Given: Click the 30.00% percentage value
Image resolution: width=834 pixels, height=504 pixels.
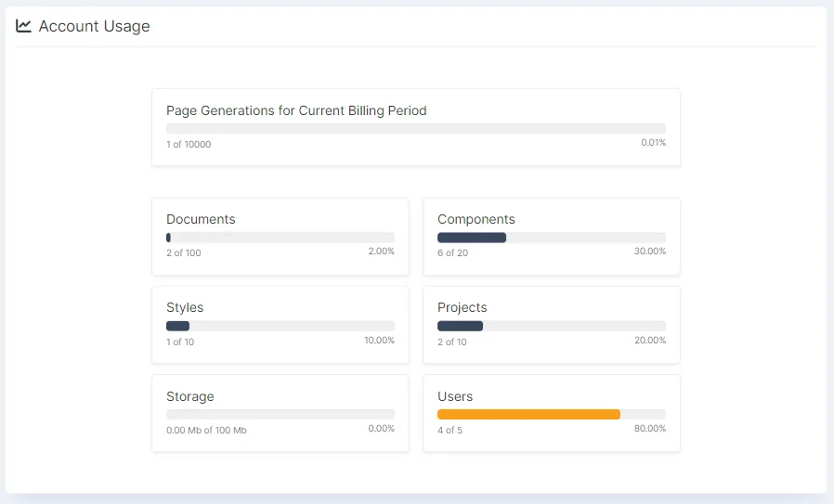Looking at the screenshot, I should pyautogui.click(x=649, y=251).
